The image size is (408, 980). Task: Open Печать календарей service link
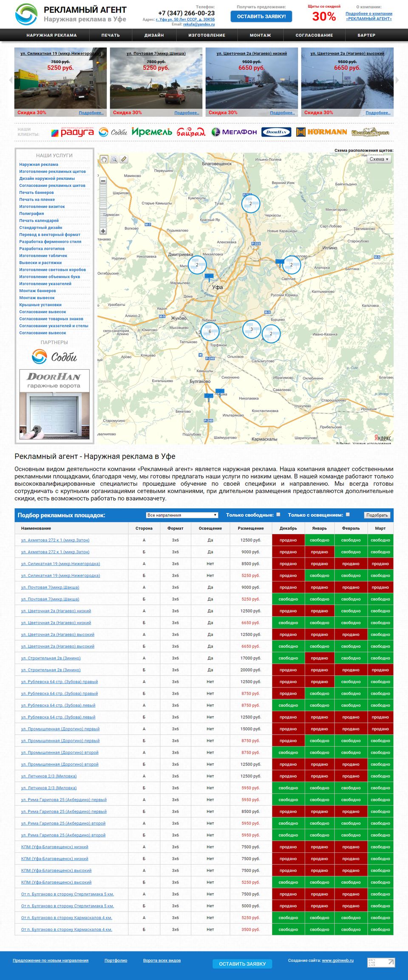pyautogui.click(x=39, y=221)
